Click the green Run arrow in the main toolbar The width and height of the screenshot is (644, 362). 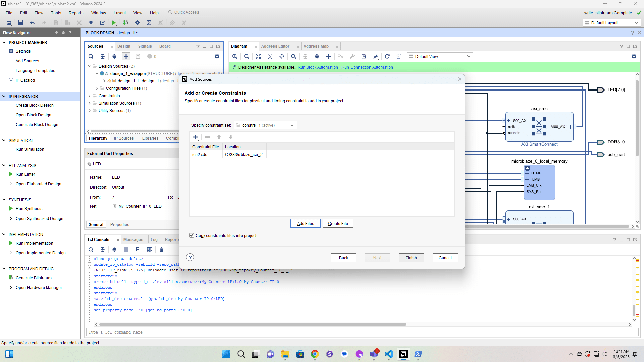tap(114, 23)
